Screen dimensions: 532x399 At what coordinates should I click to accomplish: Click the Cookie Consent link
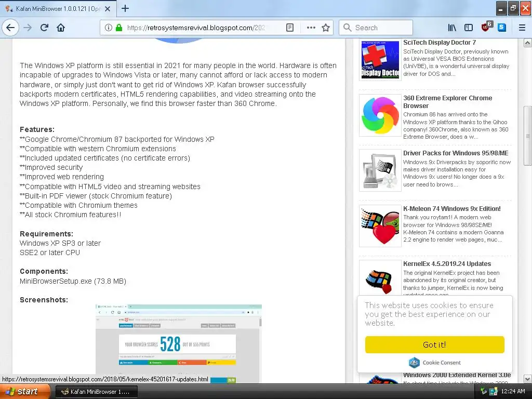[x=442, y=363]
